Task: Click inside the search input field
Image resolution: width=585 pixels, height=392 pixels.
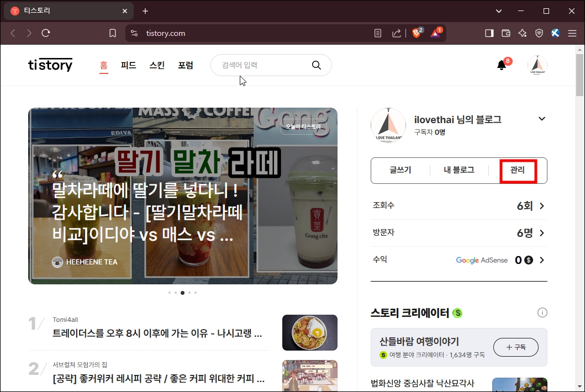Action: 260,65
